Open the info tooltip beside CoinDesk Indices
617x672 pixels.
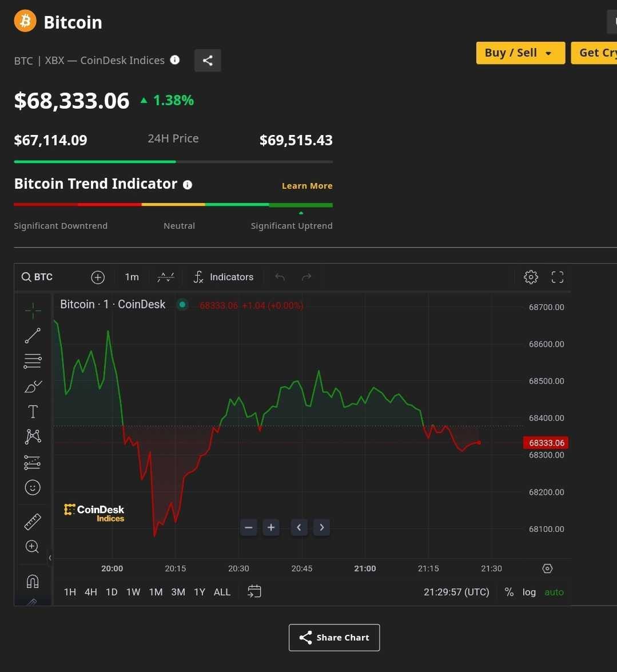click(x=175, y=60)
